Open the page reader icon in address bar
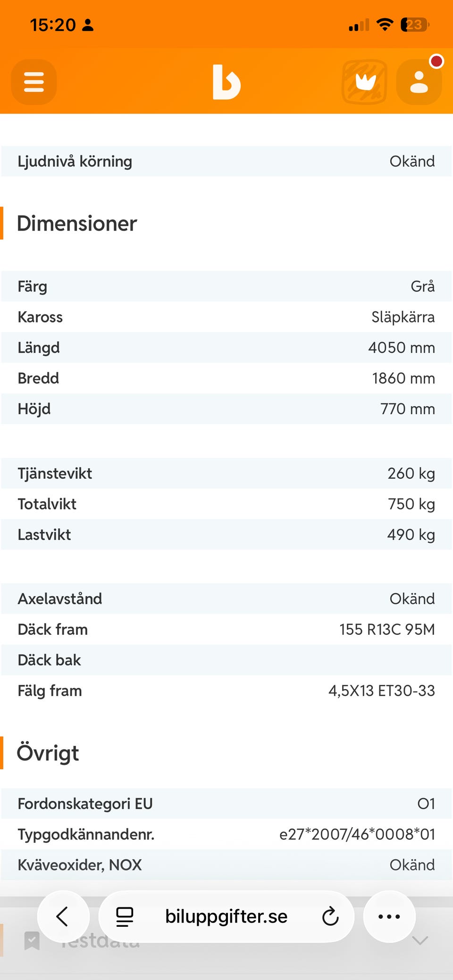Image resolution: width=453 pixels, height=980 pixels. [125, 917]
